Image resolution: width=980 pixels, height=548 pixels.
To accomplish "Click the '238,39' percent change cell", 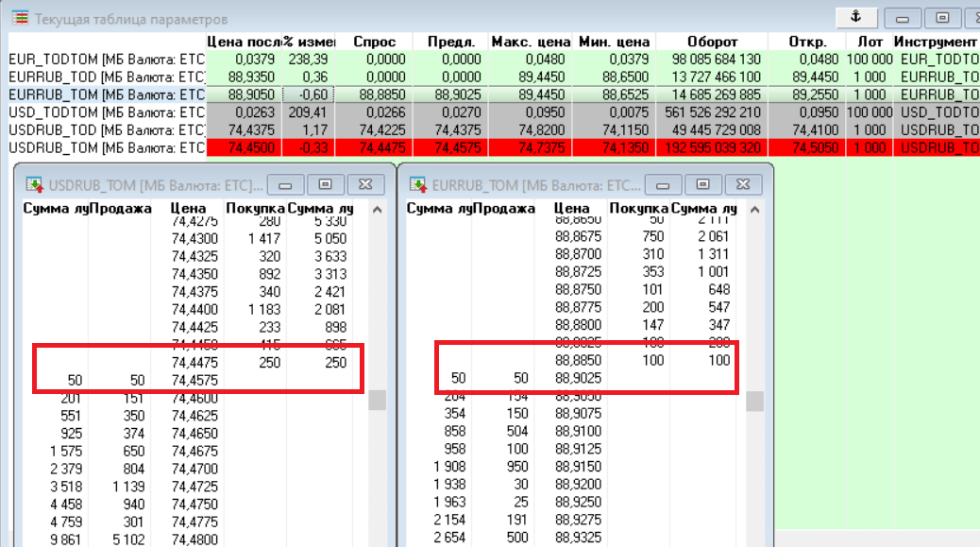I will click(x=308, y=60).
